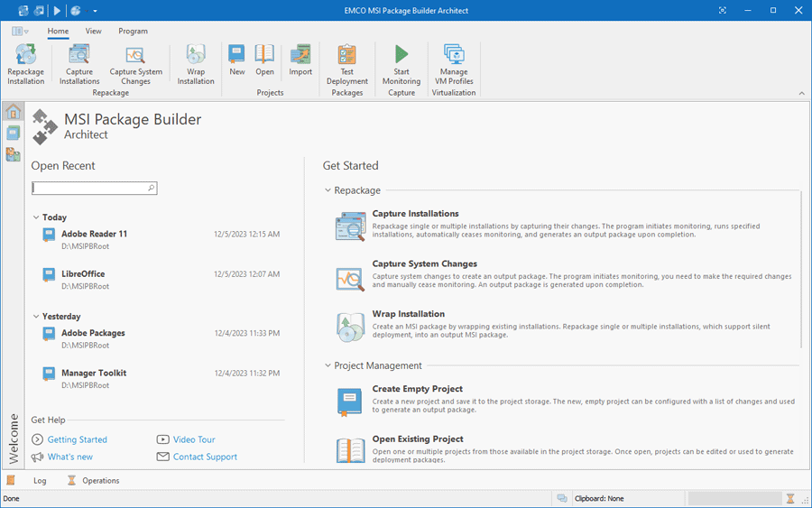Image resolution: width=812 pixels, height=508 pixels.
Task: Collapse the Today group in Open Recent
Action: (x=36, y=217)
